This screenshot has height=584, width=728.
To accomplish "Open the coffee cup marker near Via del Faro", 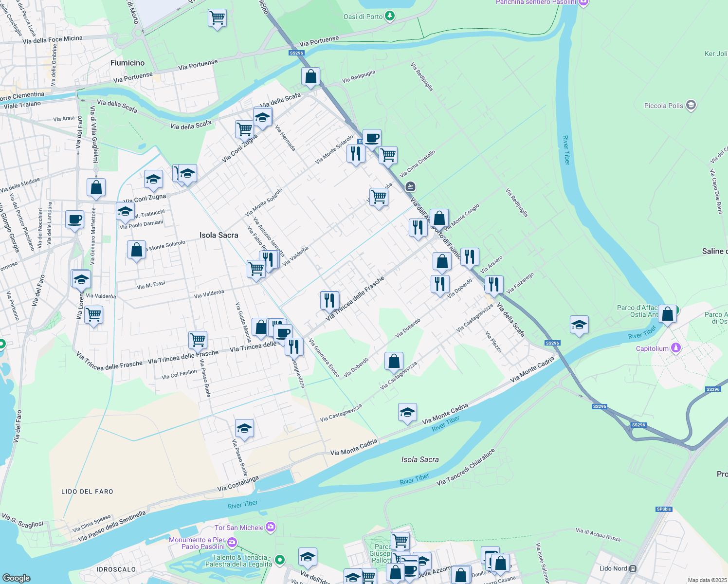I will pos(74,219).
